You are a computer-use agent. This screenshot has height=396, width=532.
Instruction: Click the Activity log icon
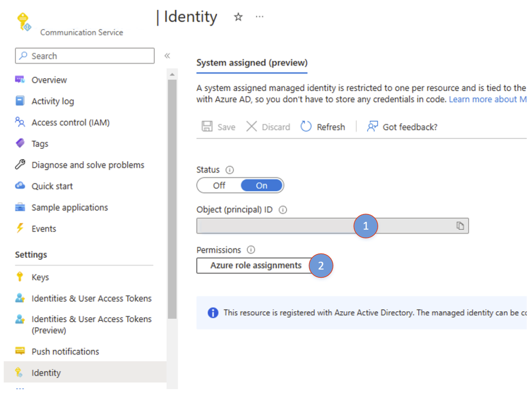click(x=20, y=101)
